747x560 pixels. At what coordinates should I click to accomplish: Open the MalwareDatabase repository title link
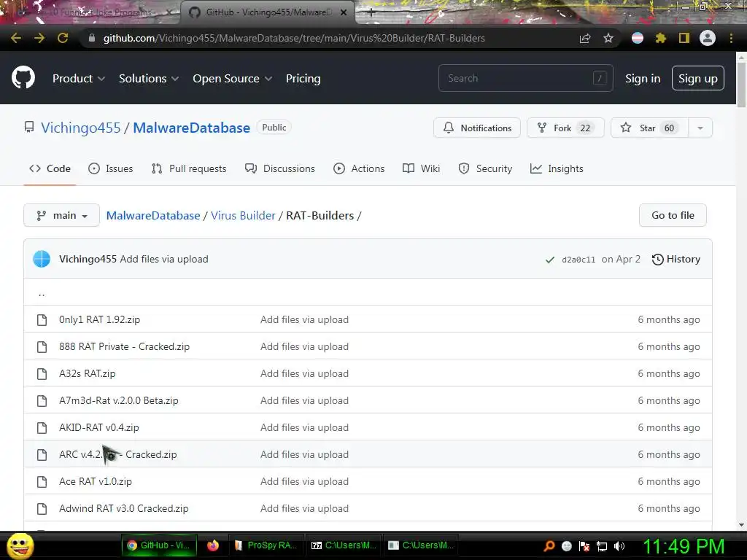click(192, 128)
